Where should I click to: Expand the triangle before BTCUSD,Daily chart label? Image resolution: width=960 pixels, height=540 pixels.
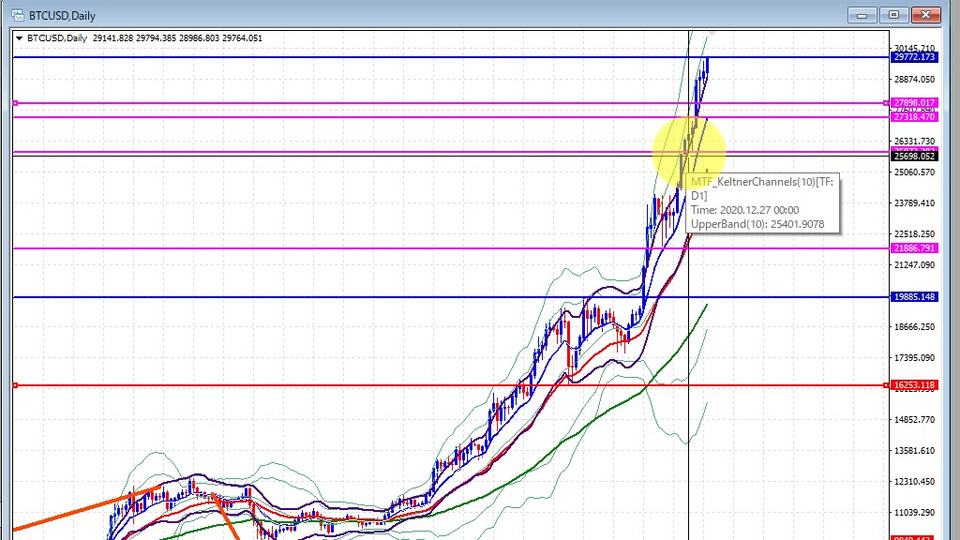point(20,38)
